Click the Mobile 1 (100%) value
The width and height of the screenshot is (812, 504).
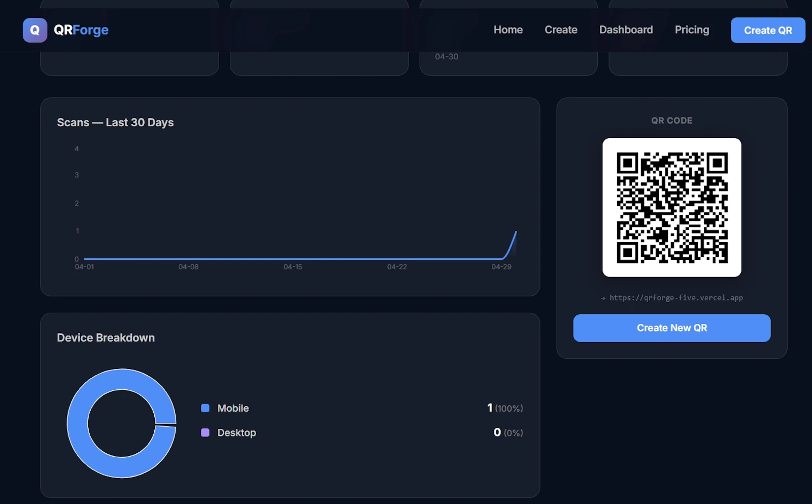[x=505, y=408]
